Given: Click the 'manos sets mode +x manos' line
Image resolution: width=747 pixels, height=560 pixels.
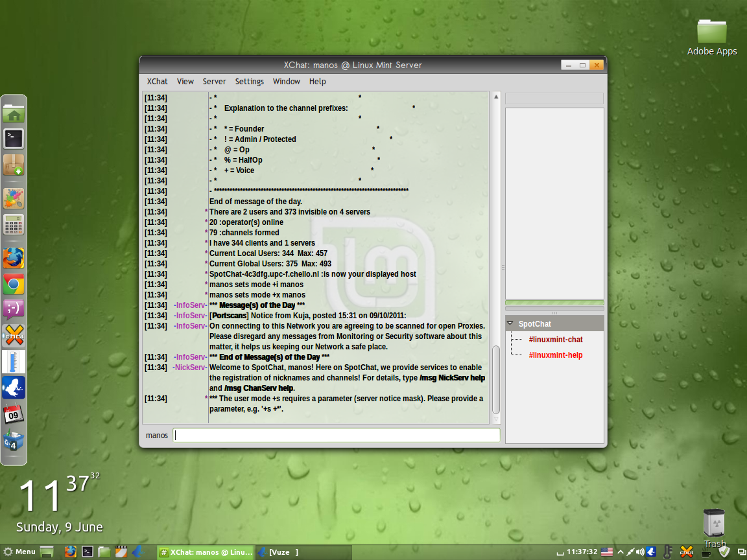Looking at the screenshot, I should click(257, 295).
